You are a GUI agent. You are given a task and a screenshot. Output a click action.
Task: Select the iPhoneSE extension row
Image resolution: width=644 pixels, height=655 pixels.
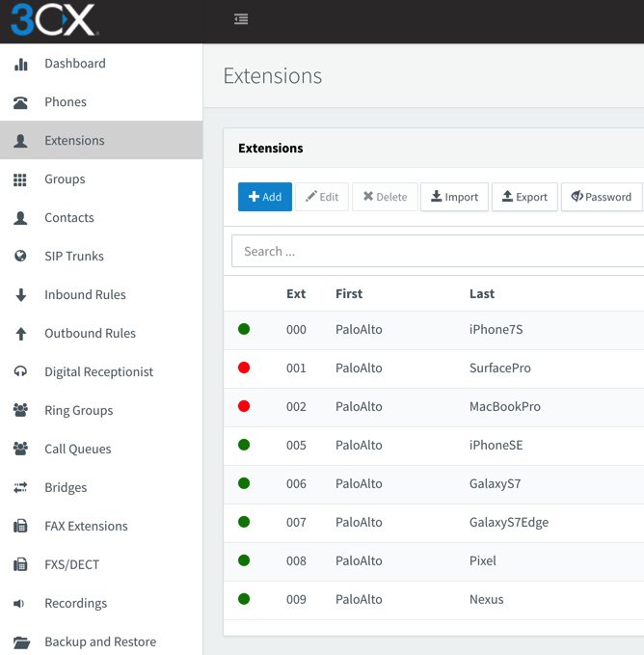click(434, 446)
